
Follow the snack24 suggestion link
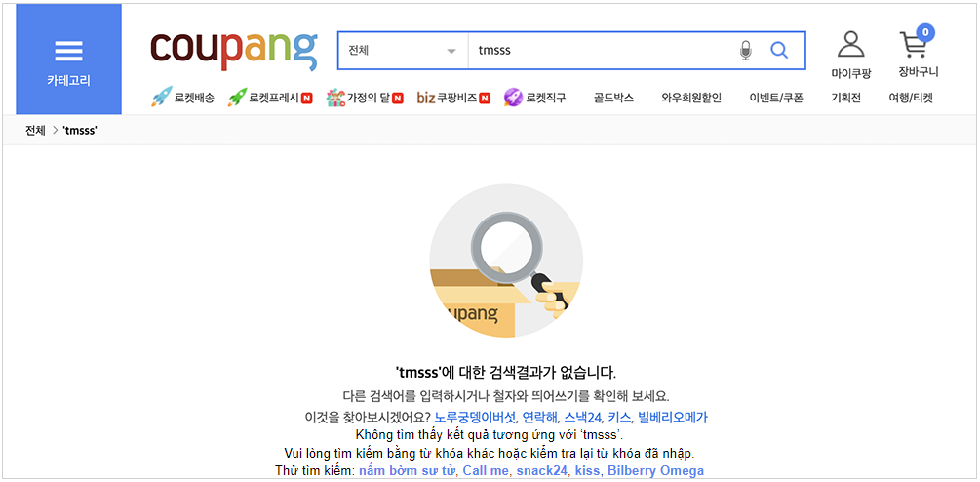pos(540,470)
